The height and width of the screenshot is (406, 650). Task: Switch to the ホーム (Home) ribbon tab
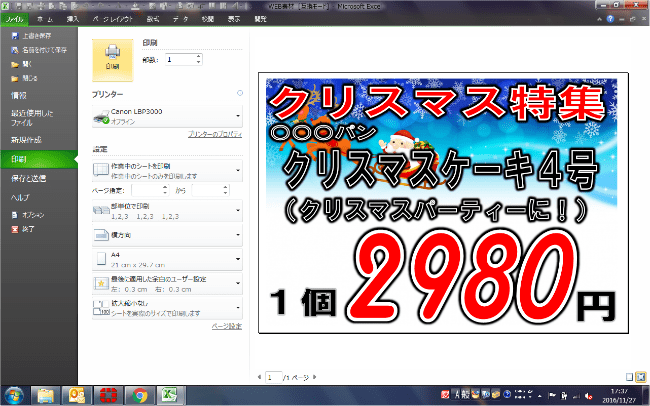pos(45,19)
